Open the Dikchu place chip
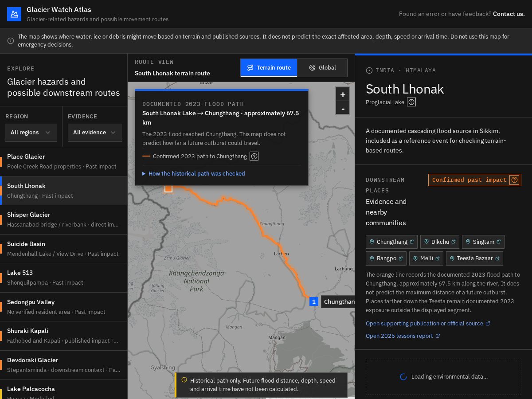 (440, 242)
